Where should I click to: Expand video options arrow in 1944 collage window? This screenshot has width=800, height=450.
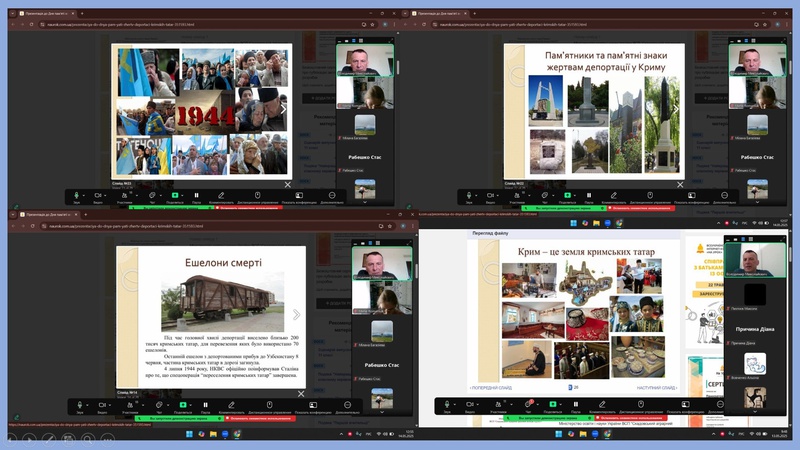pos(106,195)
